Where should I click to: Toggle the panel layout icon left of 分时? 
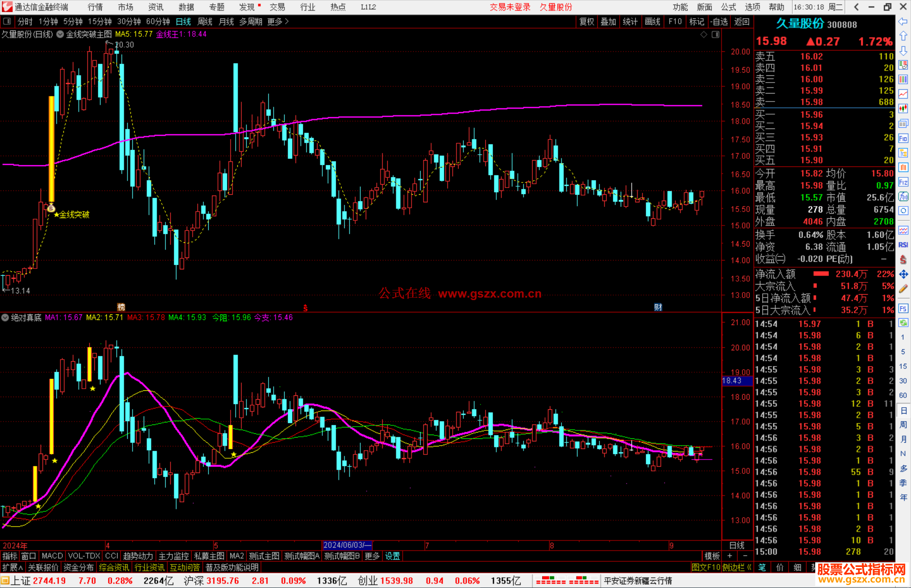coord(7,21)
